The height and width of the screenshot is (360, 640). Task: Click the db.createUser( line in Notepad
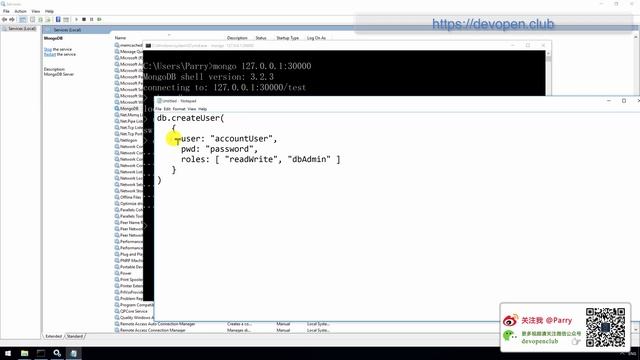(191, 118)
